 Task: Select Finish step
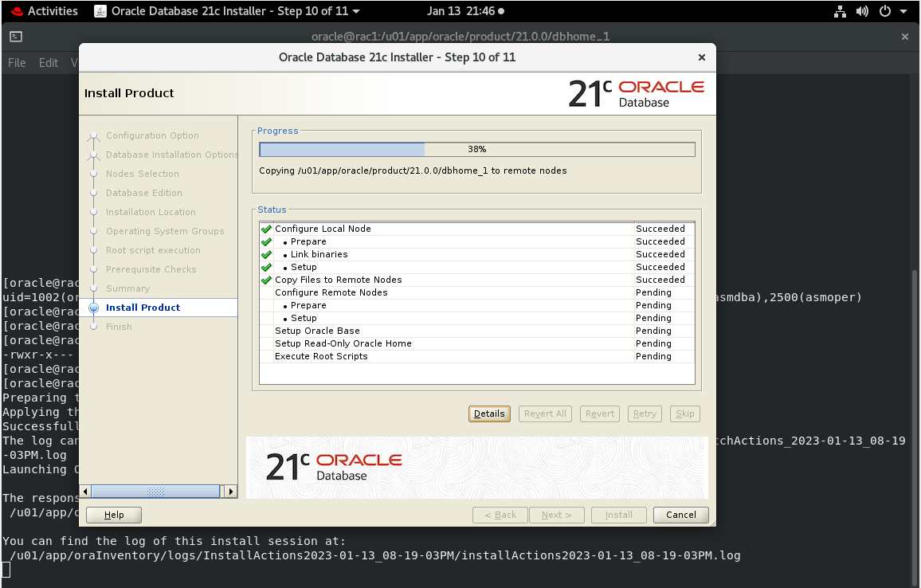pos(119,327)
